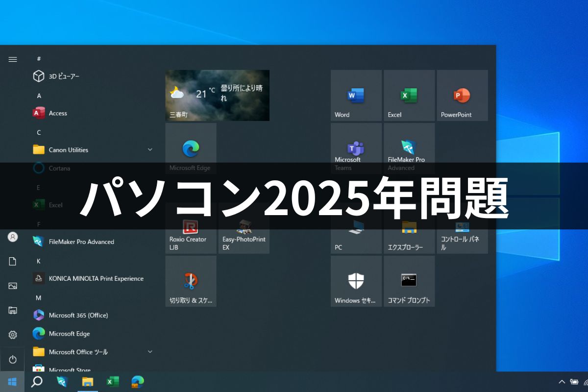Open the PowerPoint tile
This screenshot has height=392, width=588.
462,95
